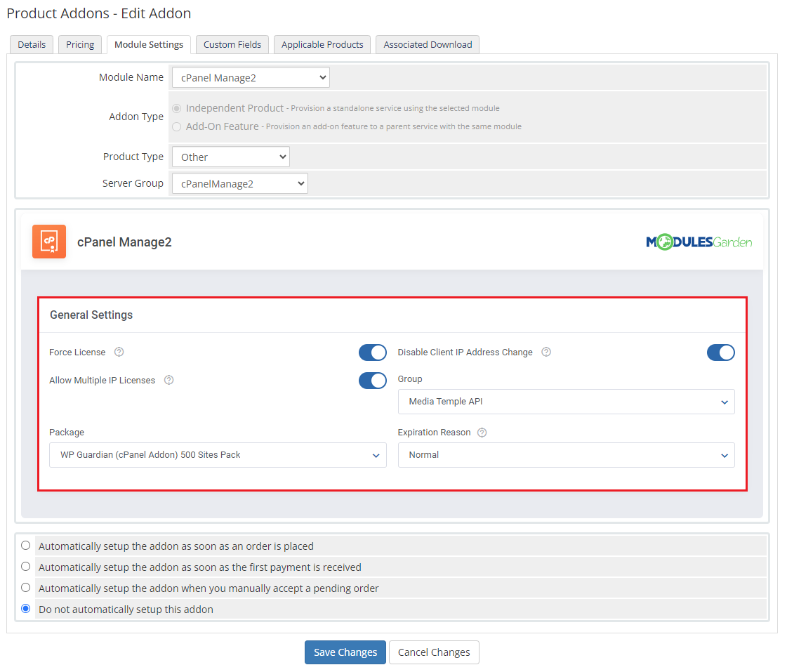This screenshot has width=787, height=672.
Task: Switch to the Module Settings tab
Action: point(149,45)
